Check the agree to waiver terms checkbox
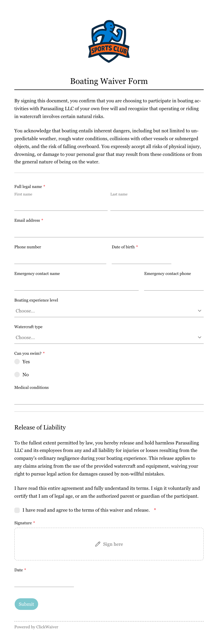 tap(17, 510)
